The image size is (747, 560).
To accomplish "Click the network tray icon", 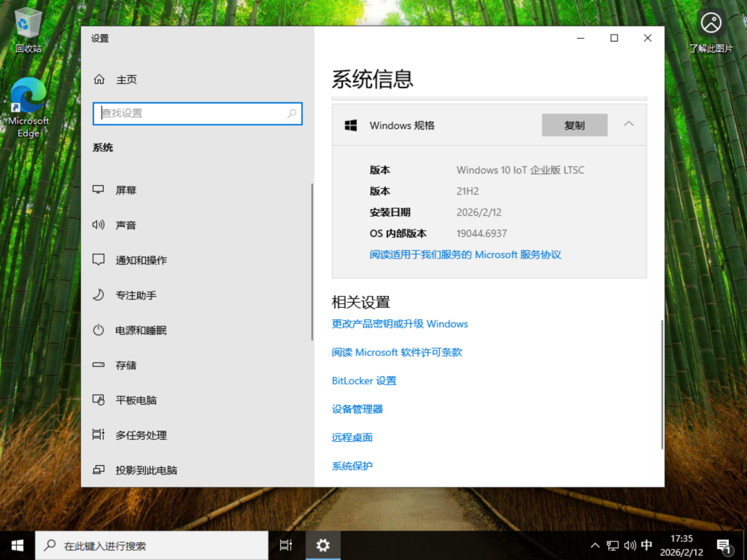I will (x=613, y=545).
